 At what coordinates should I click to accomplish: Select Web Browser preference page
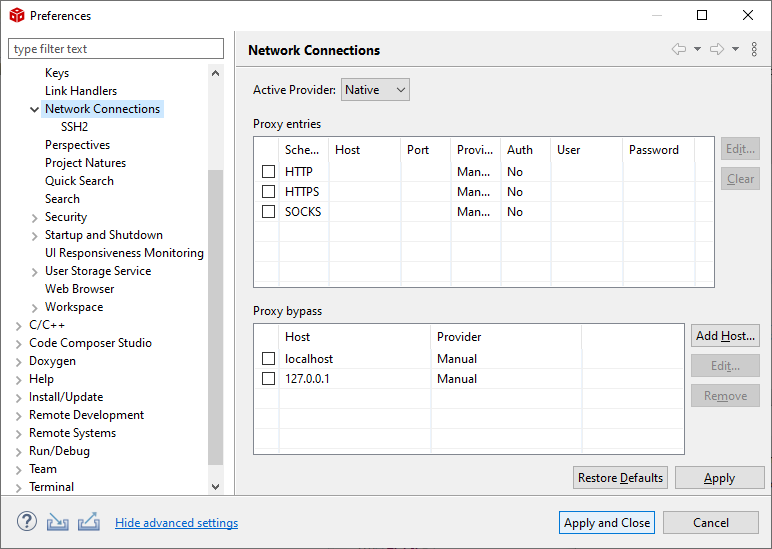click(79, 289)
